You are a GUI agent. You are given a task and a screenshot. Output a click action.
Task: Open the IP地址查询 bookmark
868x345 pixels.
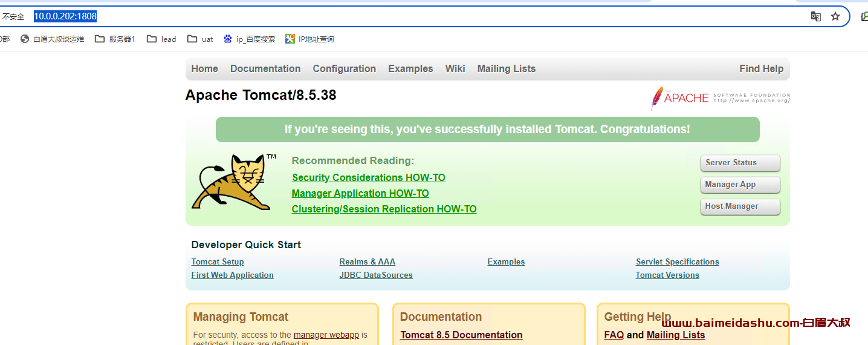click(309, 39)
